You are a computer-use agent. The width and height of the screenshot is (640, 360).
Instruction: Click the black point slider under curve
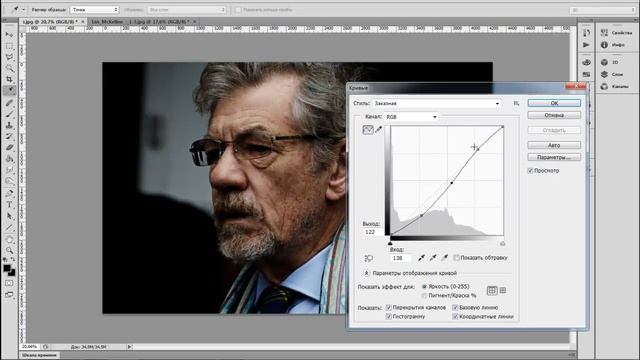pyautogui.click(x=390, y=243)
